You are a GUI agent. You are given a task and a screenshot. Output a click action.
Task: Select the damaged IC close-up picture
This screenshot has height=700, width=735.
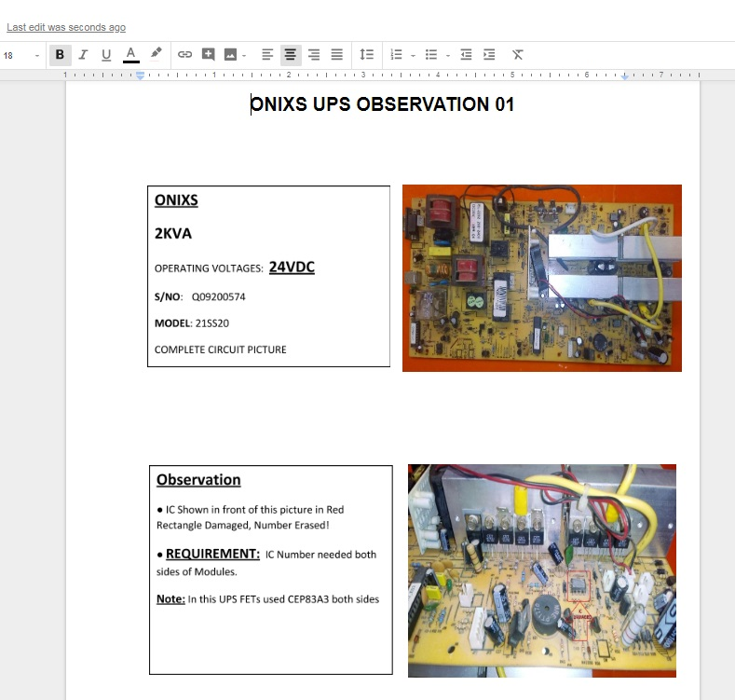coord(542,570)
